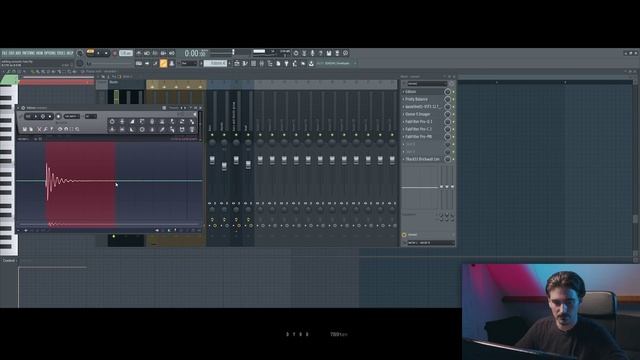
Task: Click the Edison play button
Action: point(36,116)
